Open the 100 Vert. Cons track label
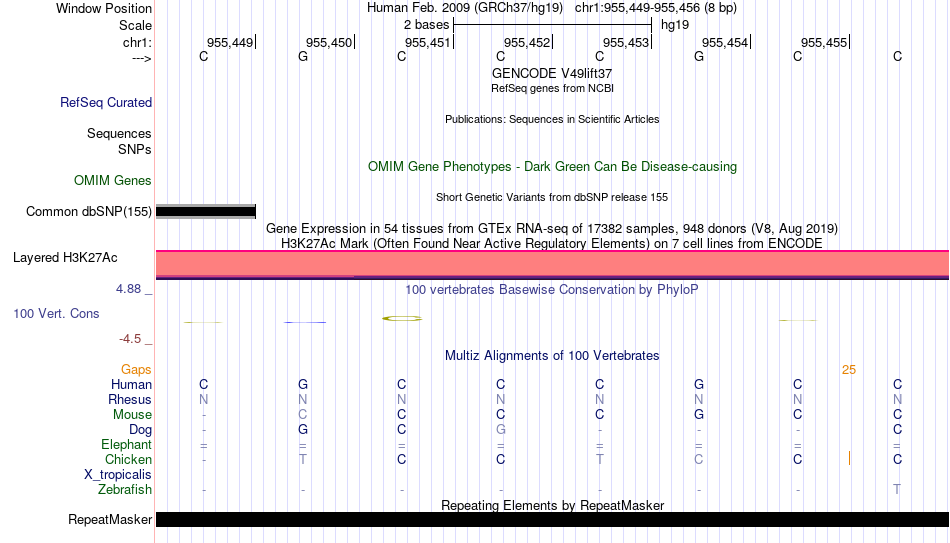 (56, 313)
